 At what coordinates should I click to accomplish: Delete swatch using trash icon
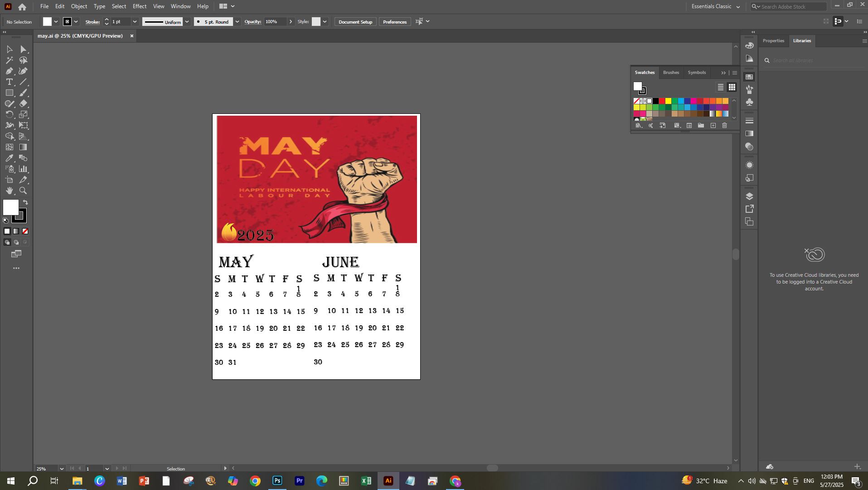tap(724, 126)
